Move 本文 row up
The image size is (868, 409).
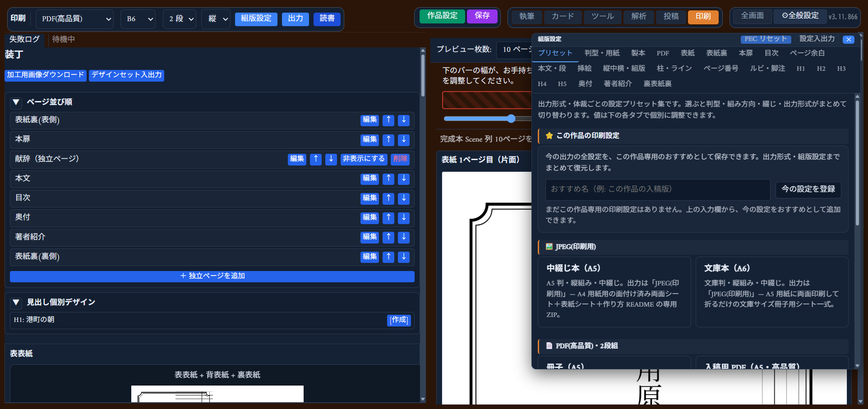[x=388, y=179]
